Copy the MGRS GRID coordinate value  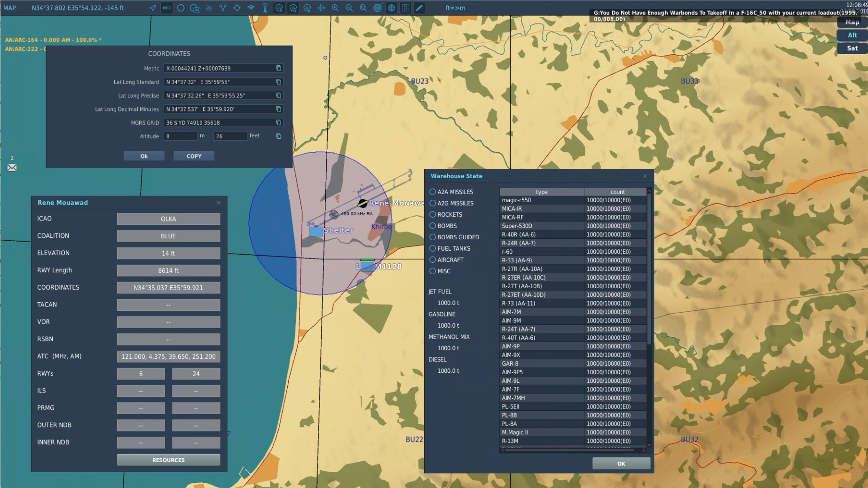pyautogui.click(x=279, y=123)
